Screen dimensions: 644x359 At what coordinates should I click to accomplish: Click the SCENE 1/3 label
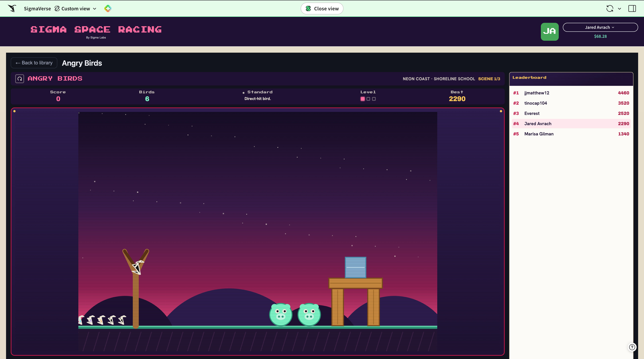click(x=489, y=79)
